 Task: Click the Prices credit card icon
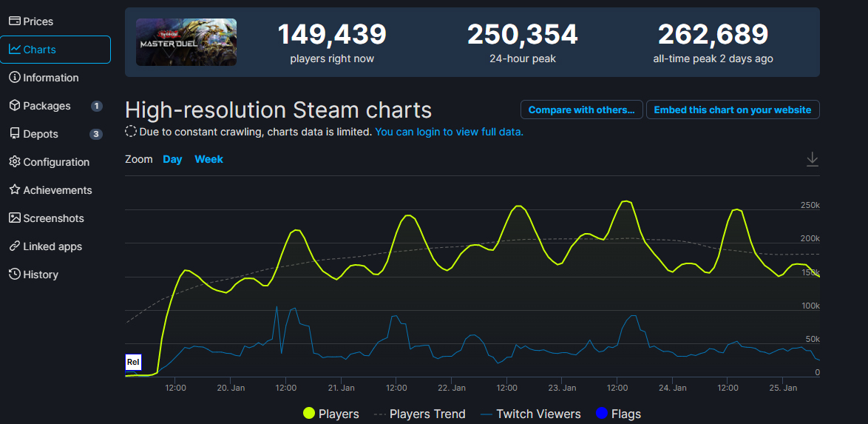(x=14, y=21)
